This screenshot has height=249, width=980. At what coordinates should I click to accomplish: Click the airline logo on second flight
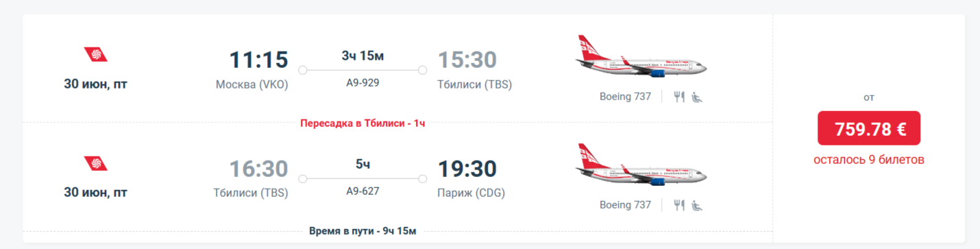click(x=96, y=163)
